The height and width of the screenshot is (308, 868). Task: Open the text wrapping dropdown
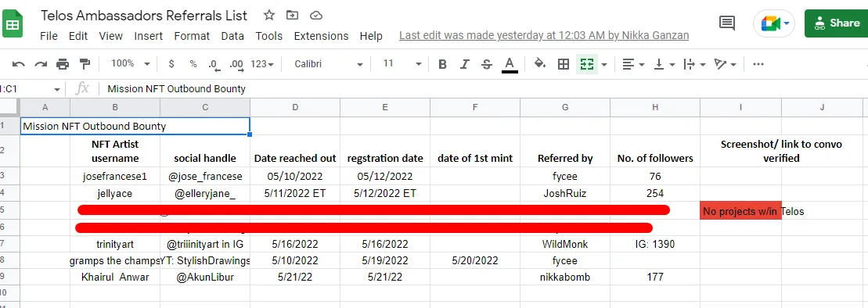tap(693, 64)
